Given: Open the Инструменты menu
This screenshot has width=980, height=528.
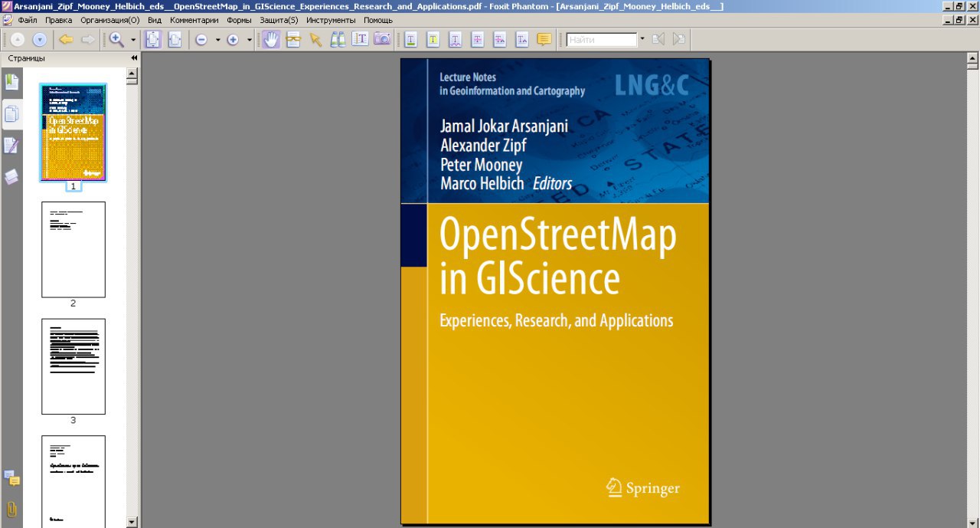Looking at the screenshot, I should coord(332,20).
